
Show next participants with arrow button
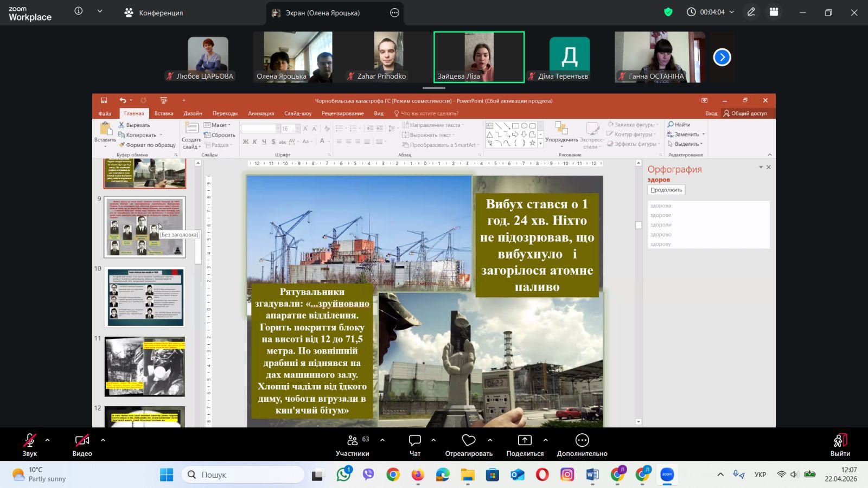point(722,57)
